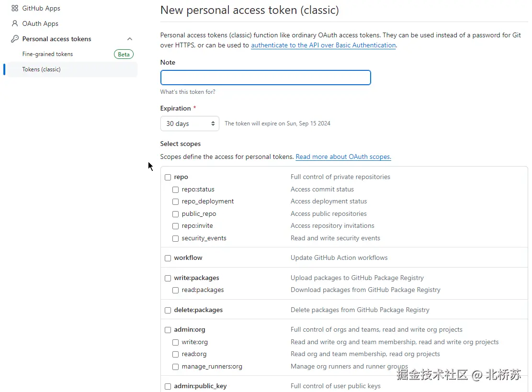532x392 pixels.
Task: Open Fine-grained tokens page
Action: 47,54
